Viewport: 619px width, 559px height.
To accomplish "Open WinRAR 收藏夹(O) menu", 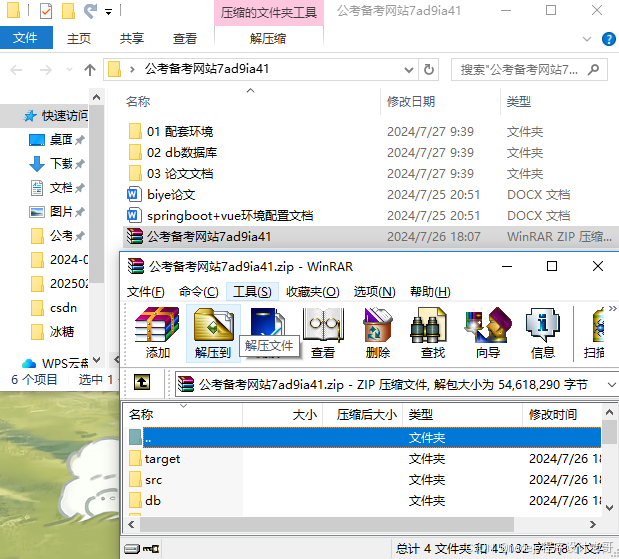I will pyautogui.click(x=313, y=292).
